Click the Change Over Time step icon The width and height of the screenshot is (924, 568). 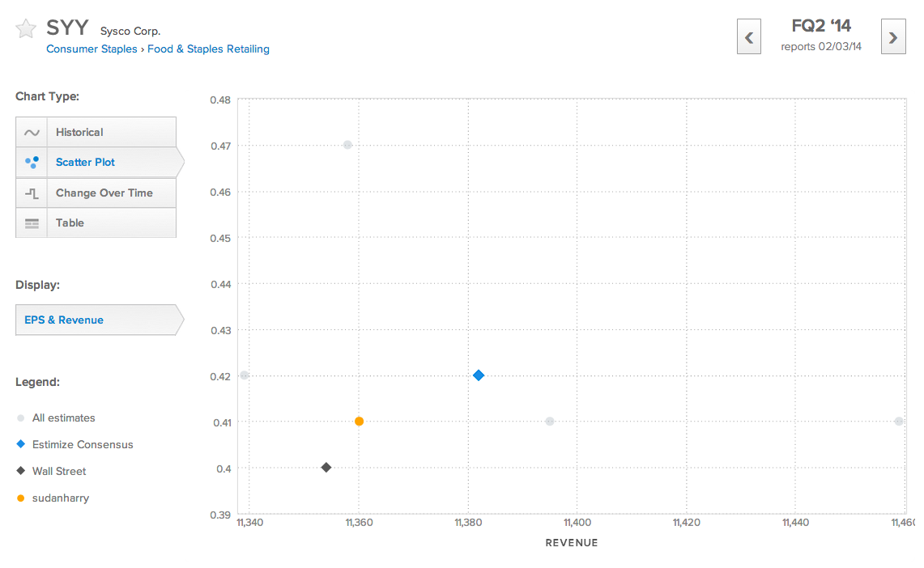click(x=32, y=193)
